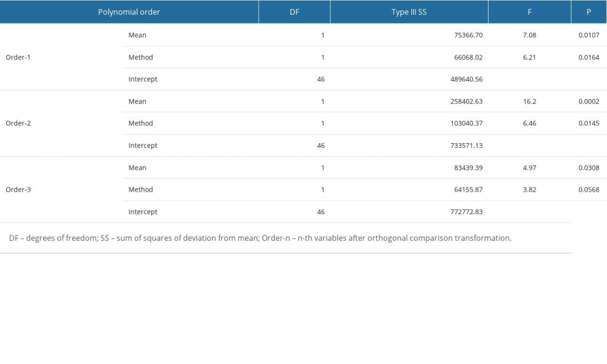Select the F value 16.2 cell
This screenshot has width=607, height=364.
click(x=528, y=101)
